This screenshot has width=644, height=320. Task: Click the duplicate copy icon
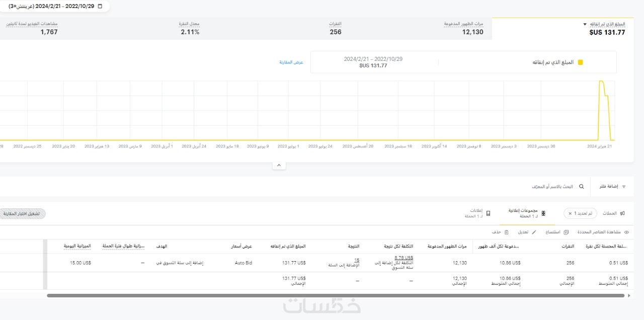coord(566,232)
